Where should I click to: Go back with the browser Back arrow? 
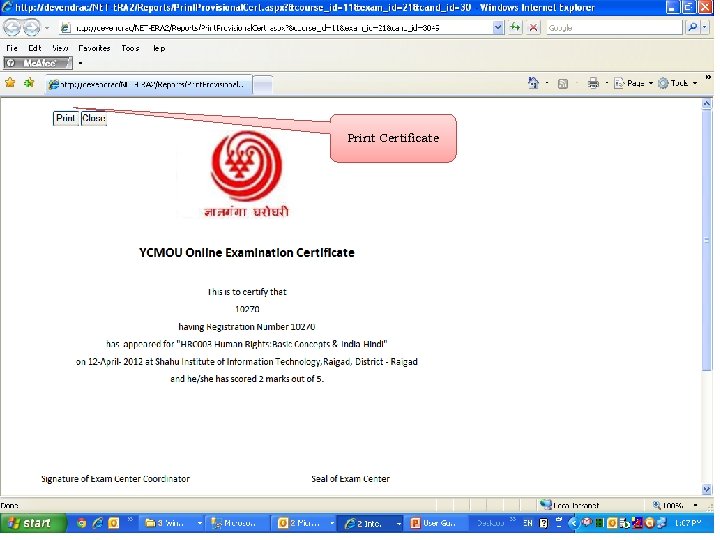[12, 28]
